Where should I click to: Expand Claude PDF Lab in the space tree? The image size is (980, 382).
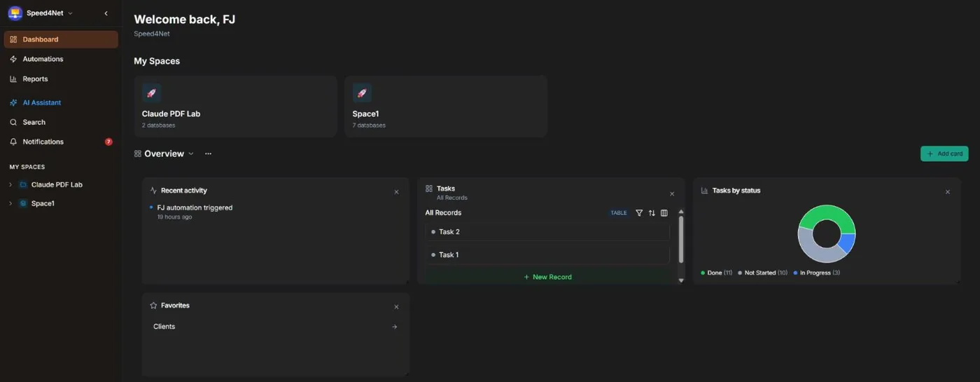[x=10, y=184]
